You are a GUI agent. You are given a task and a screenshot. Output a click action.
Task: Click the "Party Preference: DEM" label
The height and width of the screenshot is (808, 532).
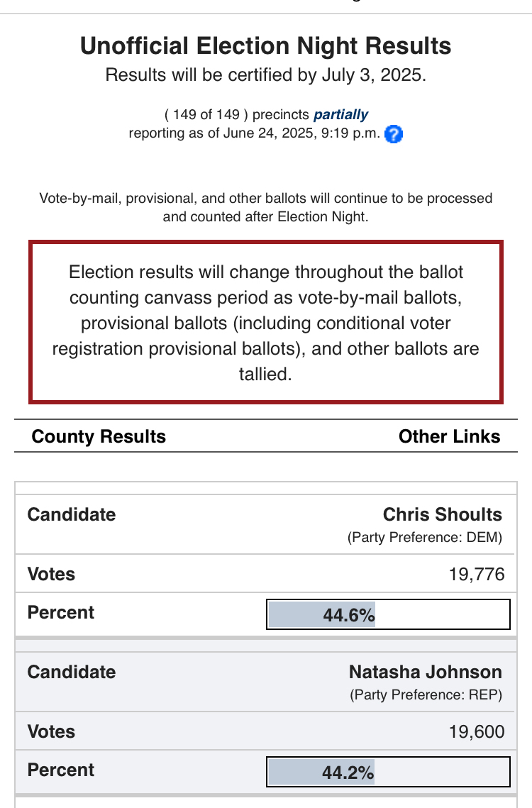pos(424,538)
